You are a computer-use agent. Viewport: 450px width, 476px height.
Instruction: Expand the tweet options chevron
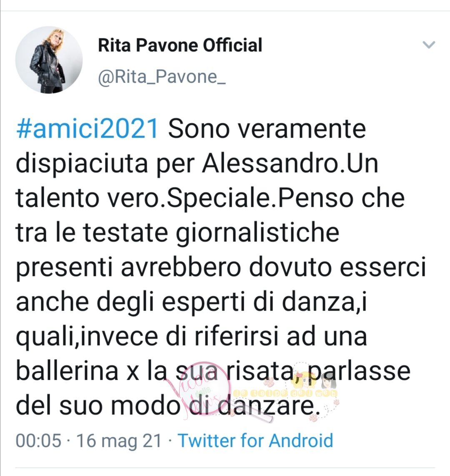429,45
